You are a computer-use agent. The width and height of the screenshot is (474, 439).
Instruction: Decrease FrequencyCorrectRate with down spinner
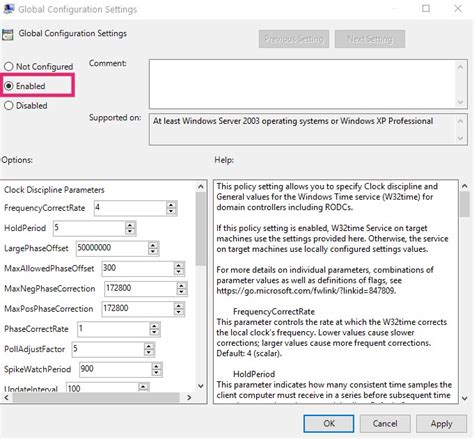171,212
